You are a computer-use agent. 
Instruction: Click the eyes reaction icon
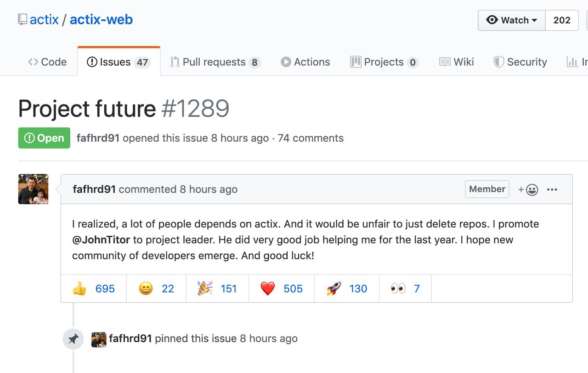coord(398,289)
